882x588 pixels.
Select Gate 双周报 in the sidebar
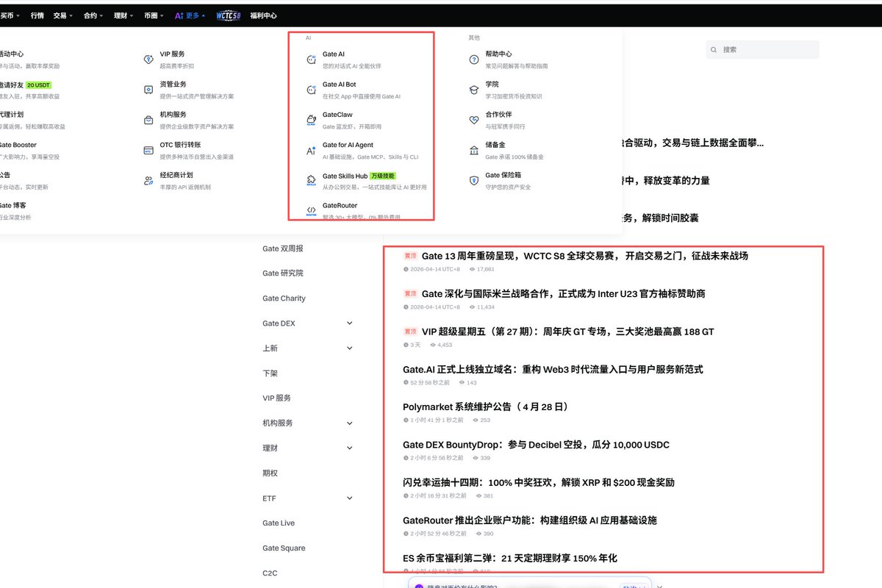tap(282, 248)
